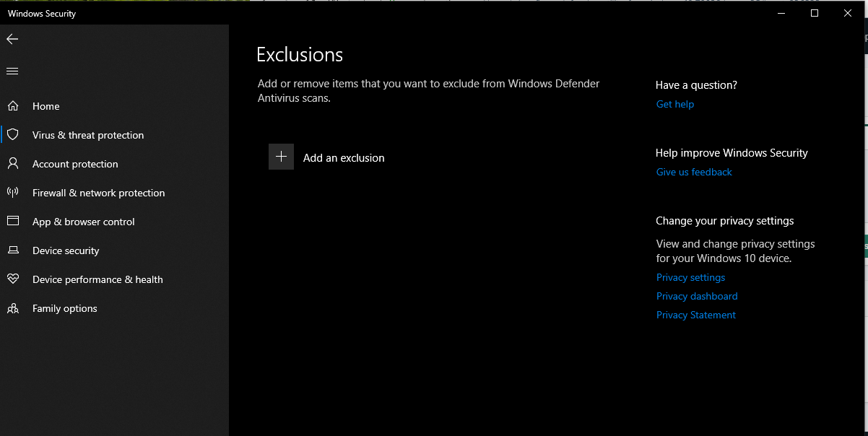Click the Virus & threat protection shield icon

coord(12,135)
